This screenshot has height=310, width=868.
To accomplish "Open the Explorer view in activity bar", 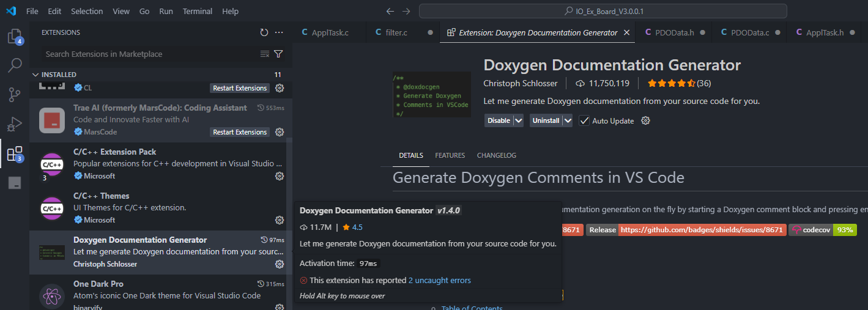I will tap(15, 36).
